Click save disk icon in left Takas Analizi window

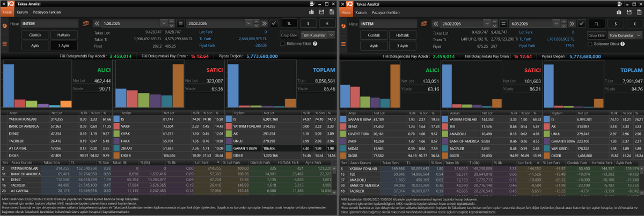[321, 11]
